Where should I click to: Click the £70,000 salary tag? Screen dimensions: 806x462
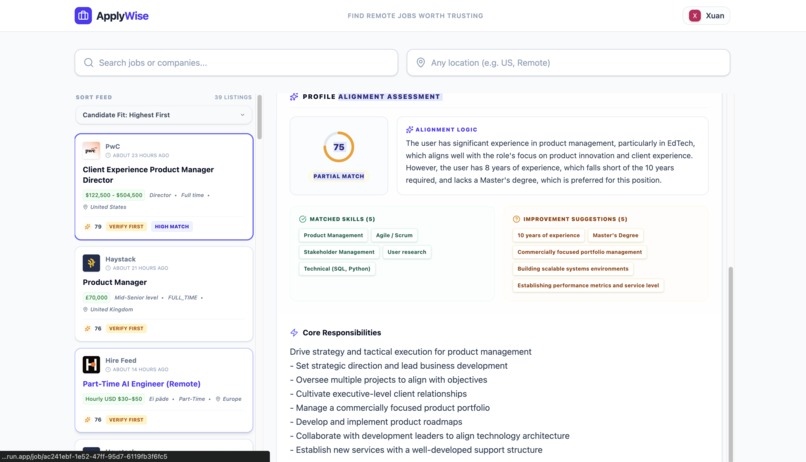(96, 298)
